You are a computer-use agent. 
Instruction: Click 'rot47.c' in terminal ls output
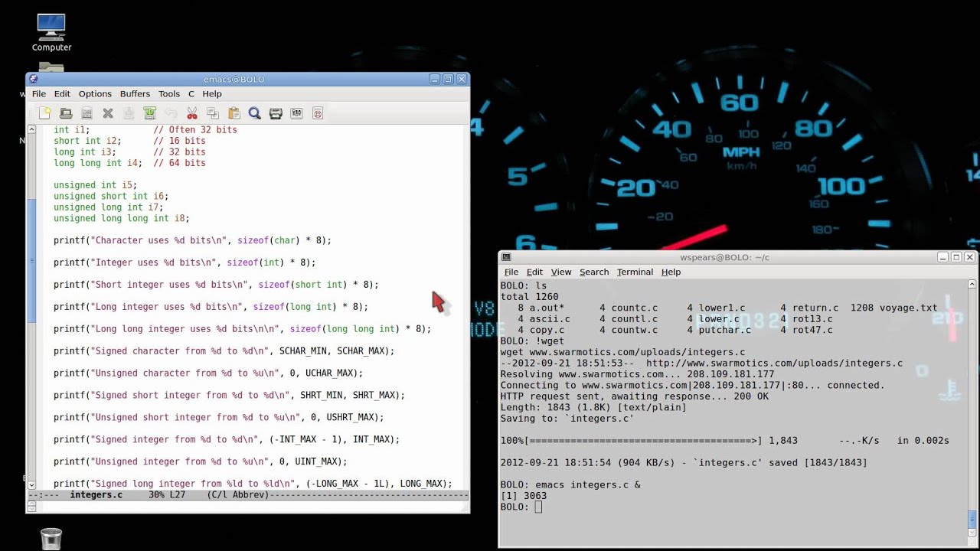click(812, 330)
